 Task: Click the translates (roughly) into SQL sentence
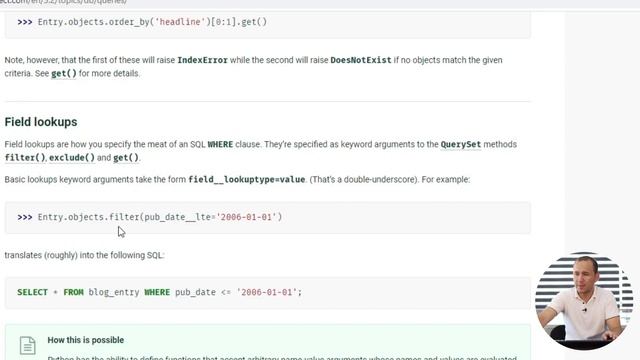pyautogui.click(x=84, y=255)
